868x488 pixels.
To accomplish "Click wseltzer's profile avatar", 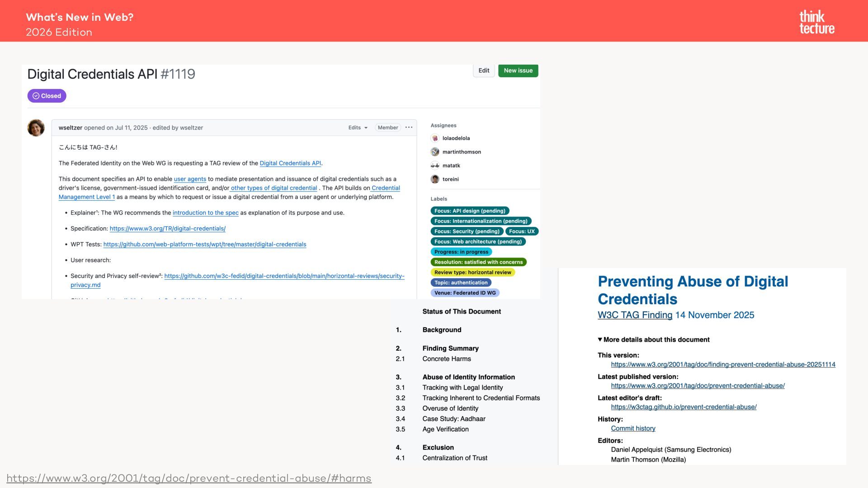I will pyautogui.click(x=36, y=128).
